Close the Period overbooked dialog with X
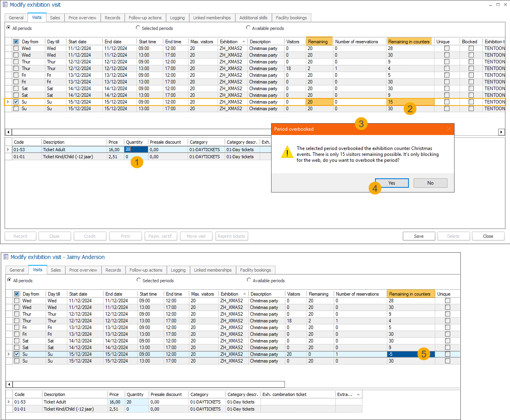The width and height of the screenshot is (510, 420). [x=449, y=129]
